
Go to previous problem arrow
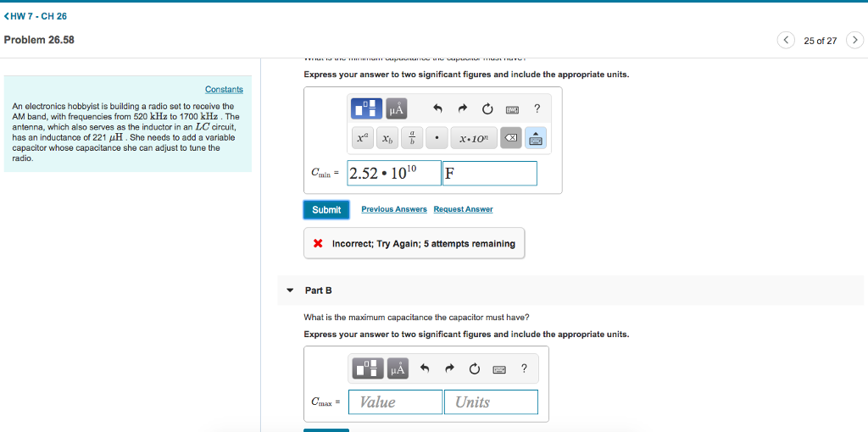point(786,41)
